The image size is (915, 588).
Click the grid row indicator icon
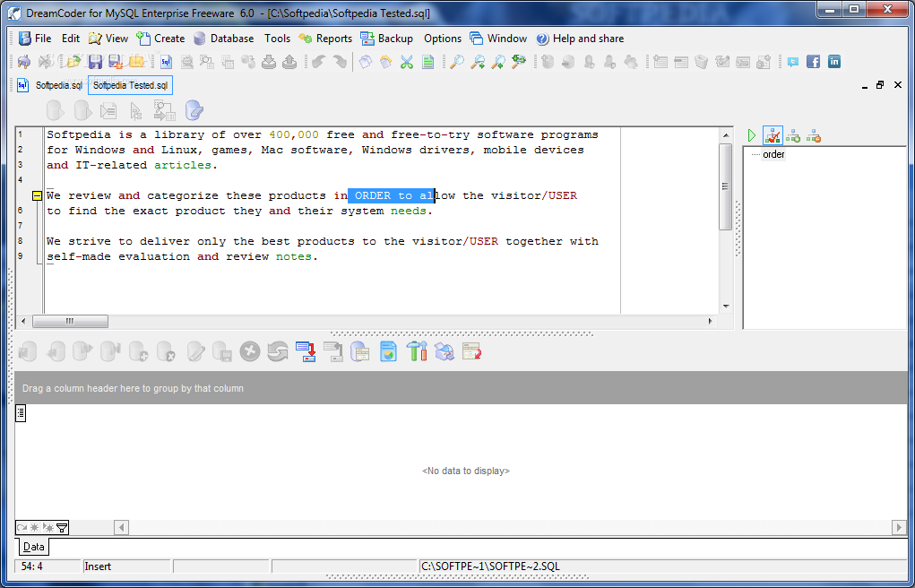pos(21,414)
